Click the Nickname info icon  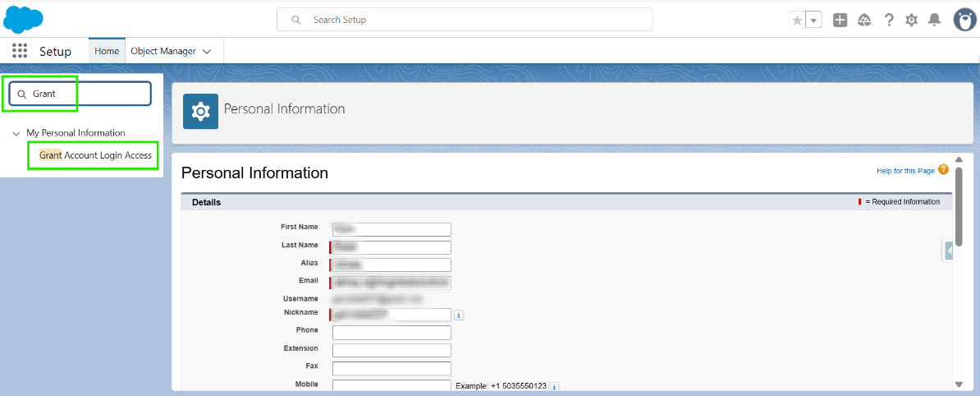click(458, 315)
